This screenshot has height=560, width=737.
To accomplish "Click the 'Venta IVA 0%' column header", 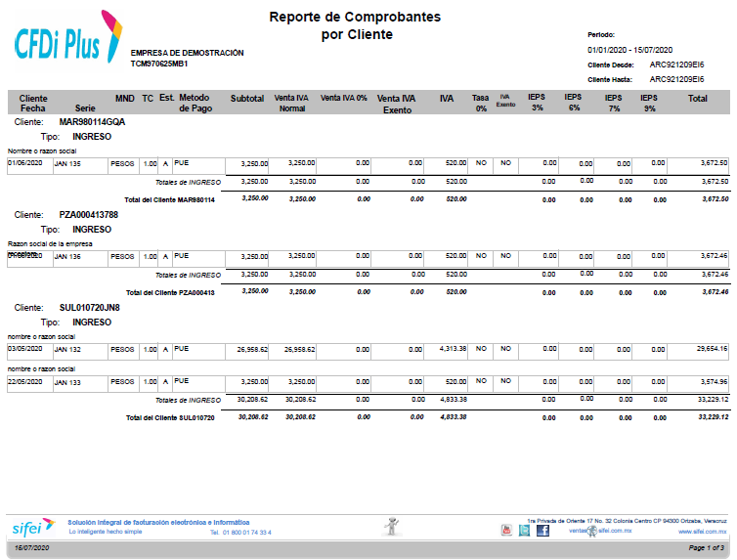I will click(x=344, y=98).
